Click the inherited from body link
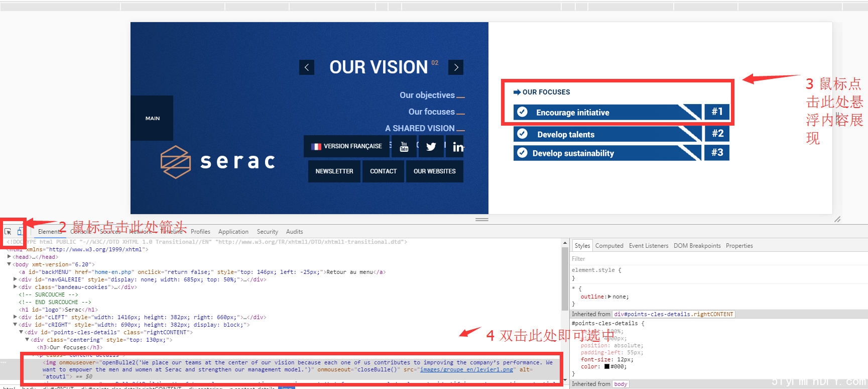868x389 pixels. [621, 384]
